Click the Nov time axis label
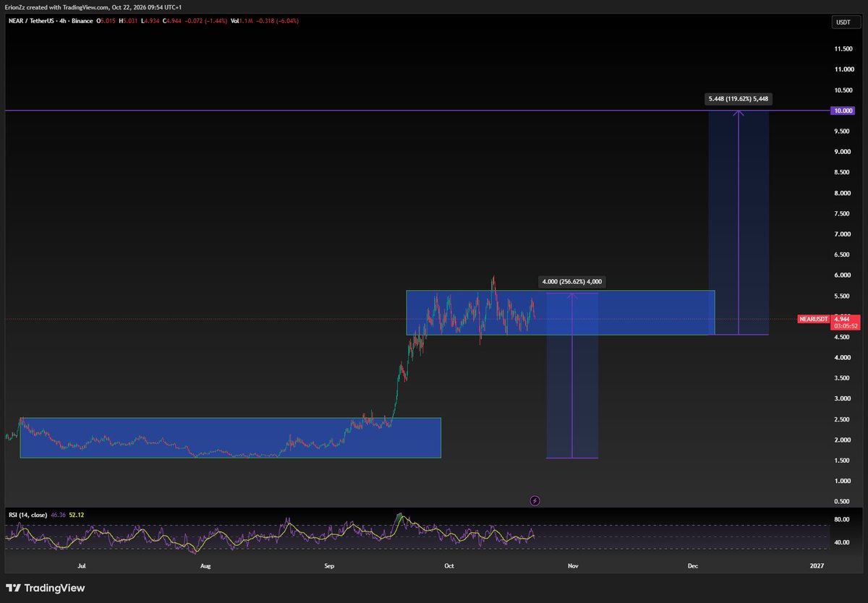This screenshot has height=603, width=868. tap(573, 565)
